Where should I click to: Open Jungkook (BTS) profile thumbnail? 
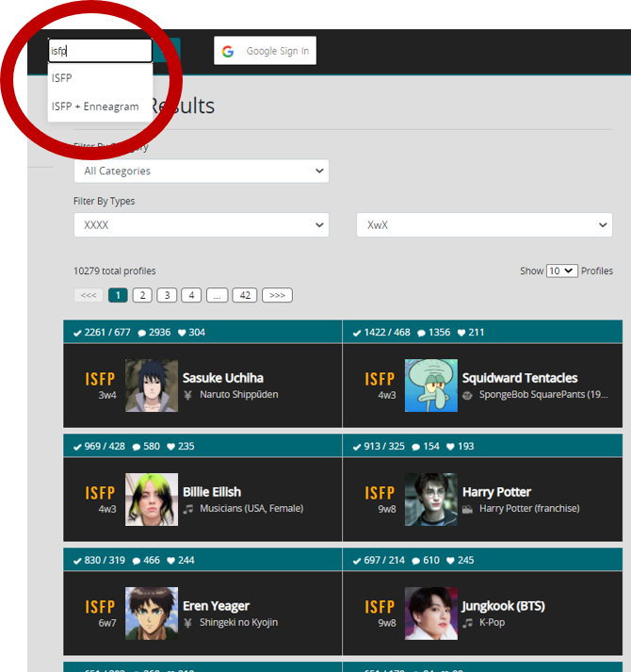pyautogui.click(x=431, y=614)
